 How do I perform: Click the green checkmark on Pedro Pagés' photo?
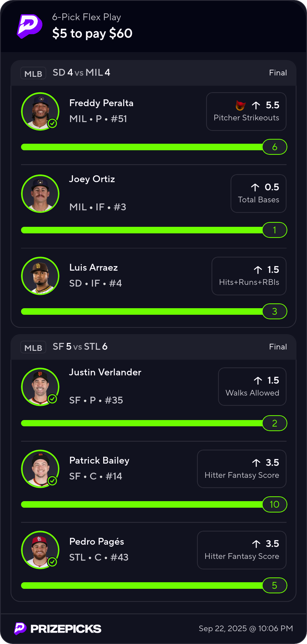[52, 562]
